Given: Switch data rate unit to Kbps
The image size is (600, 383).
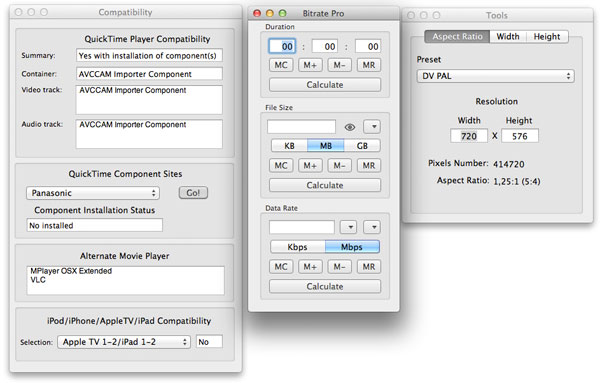Looking at the screenshot, I should tap(297, 247).
